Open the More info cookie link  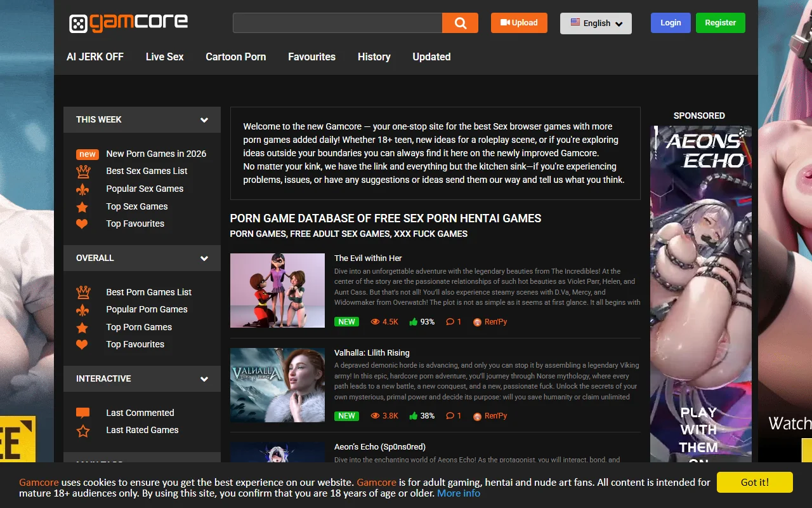(459, 493)
